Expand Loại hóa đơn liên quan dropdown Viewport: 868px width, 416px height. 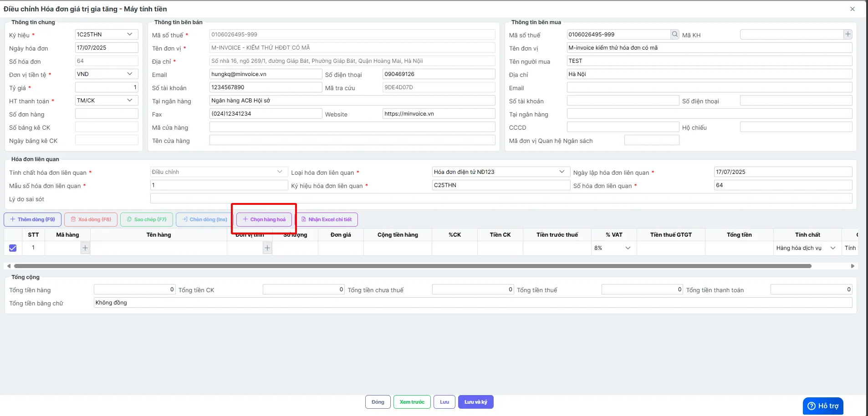(500, 172)
